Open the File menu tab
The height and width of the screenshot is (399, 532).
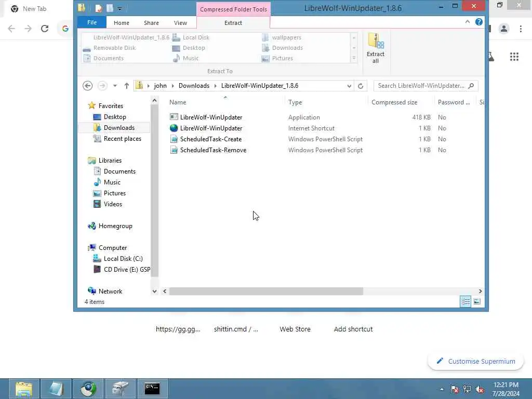[92, 22]
